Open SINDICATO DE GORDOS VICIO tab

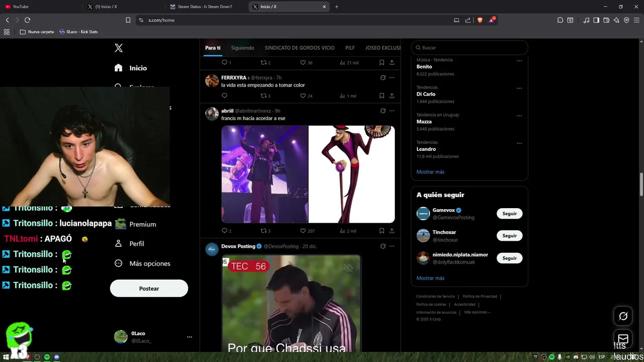coord(299,48)
